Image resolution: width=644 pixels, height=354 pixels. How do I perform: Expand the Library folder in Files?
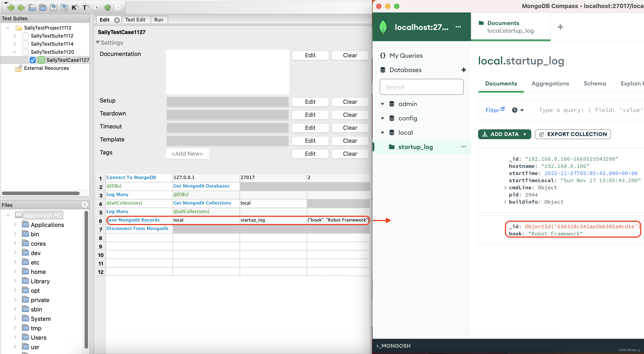(15, 281)
